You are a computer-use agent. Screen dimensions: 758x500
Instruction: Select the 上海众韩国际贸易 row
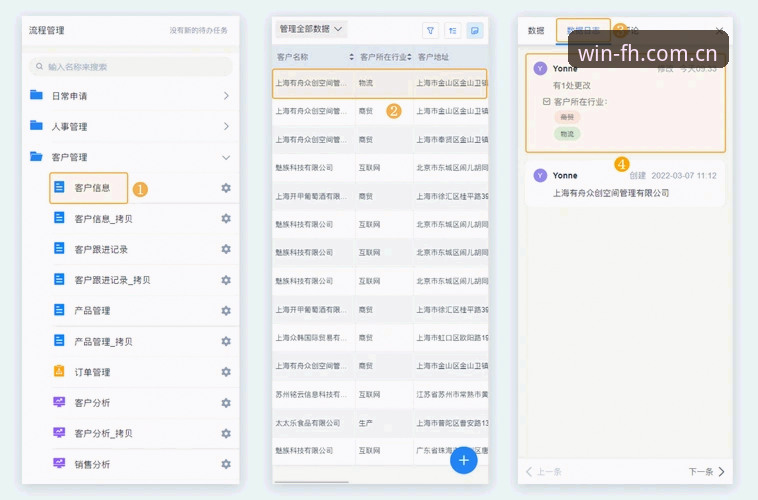click(x=380, y=338)
